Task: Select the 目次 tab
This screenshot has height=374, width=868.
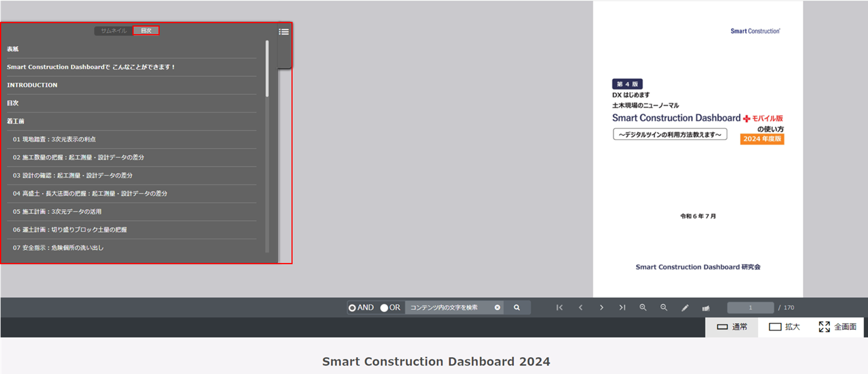Action: (x=146, y=31)
